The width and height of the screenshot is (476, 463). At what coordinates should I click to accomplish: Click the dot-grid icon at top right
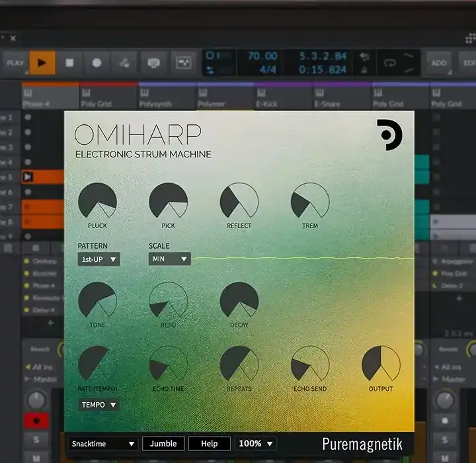point(471,38)
